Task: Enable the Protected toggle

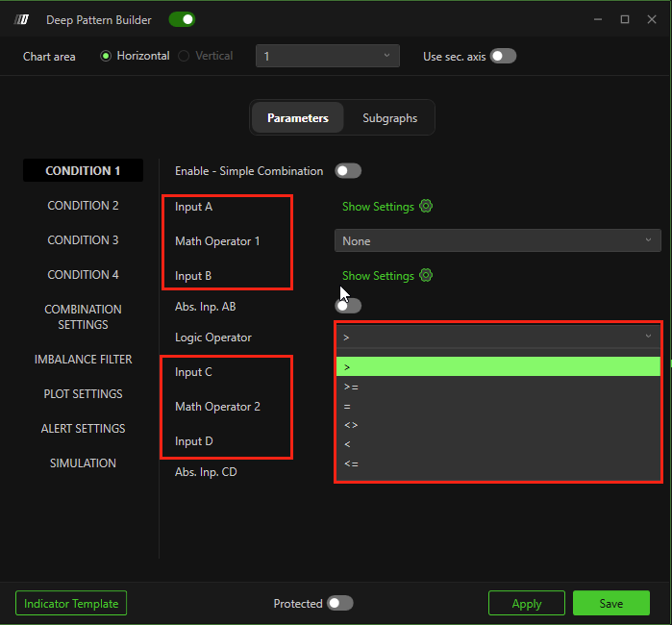Action: [x=340, y=603]
